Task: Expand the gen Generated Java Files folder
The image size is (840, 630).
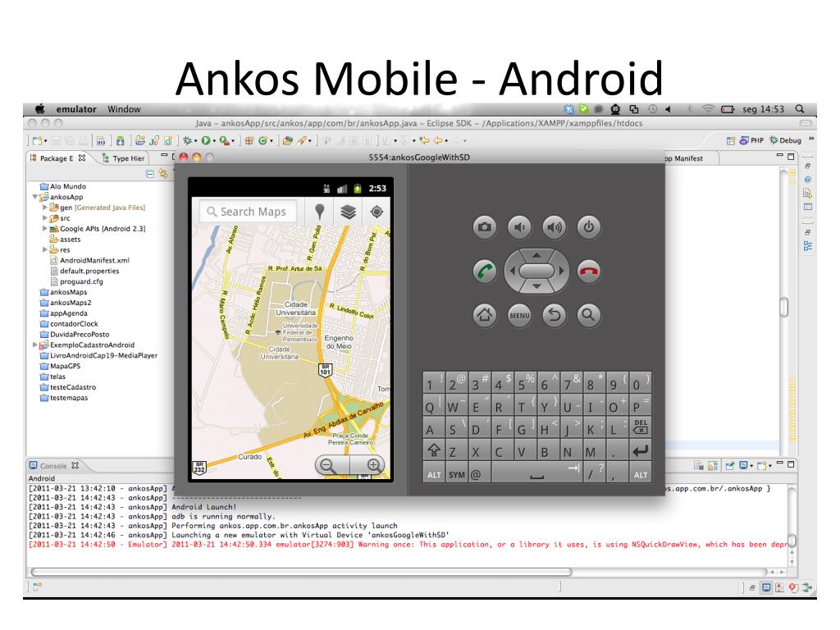Action: click(44, 208)
